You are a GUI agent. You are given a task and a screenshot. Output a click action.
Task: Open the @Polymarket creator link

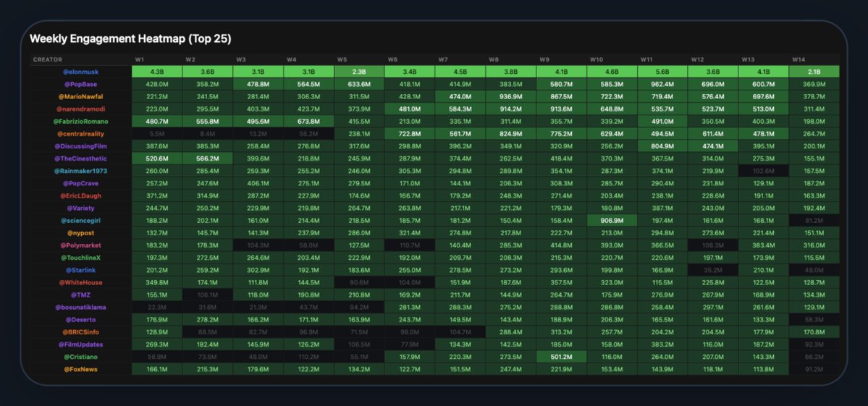pyautogui.click(x=81, y=245)
